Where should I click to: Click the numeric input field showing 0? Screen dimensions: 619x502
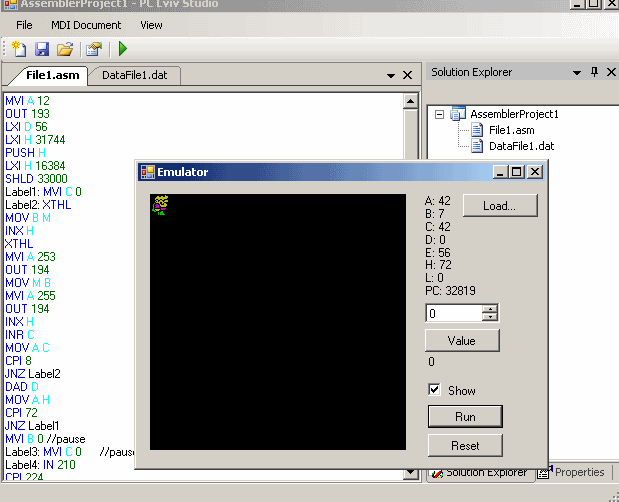coord(453,313)
